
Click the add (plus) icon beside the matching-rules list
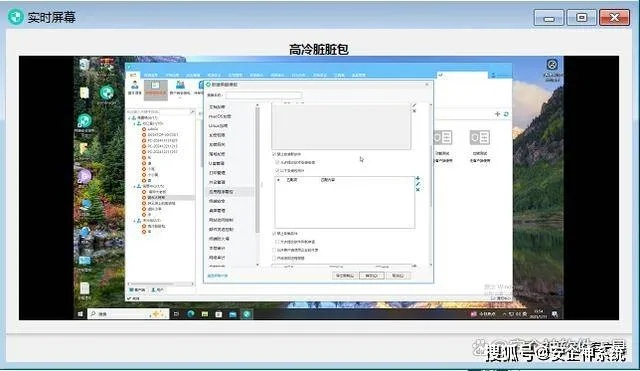(418, 178)
